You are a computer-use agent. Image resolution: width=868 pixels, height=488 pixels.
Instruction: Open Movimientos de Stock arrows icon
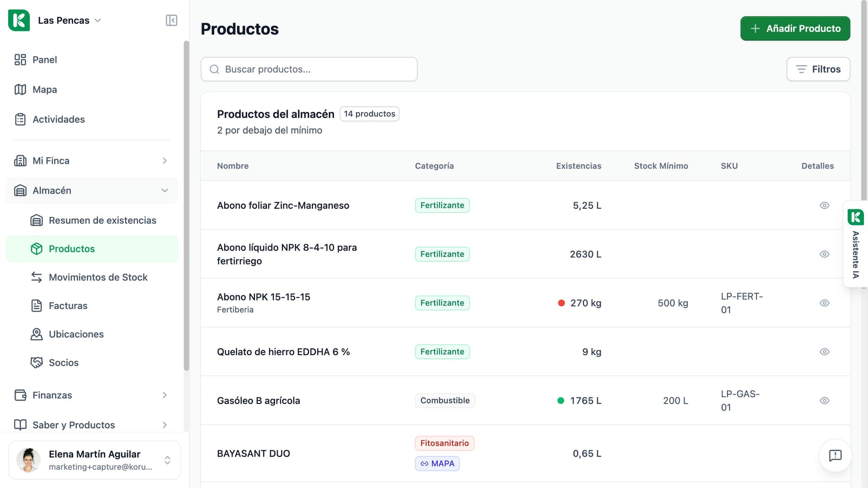(x=37, y=277)
